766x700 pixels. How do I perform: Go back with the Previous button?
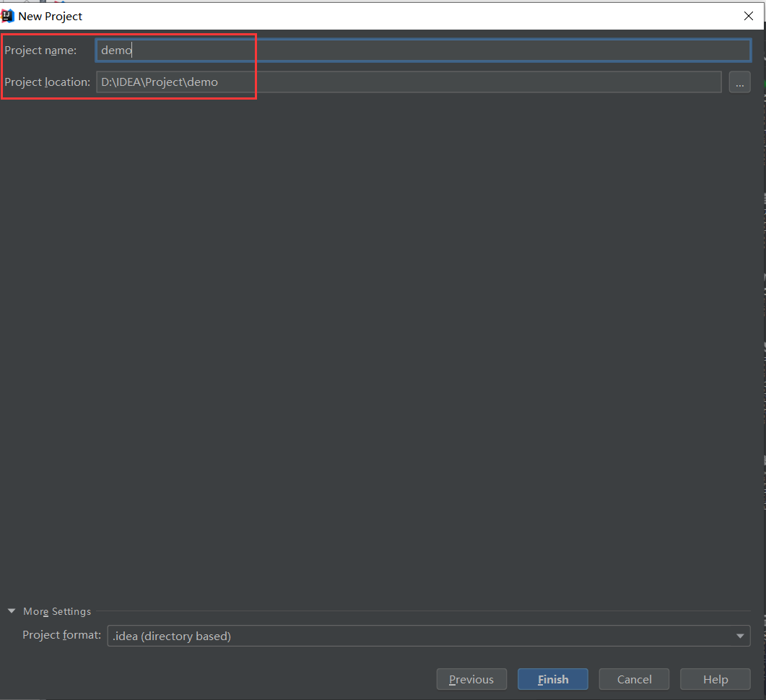pyautogui.click(x=471, y=679)
